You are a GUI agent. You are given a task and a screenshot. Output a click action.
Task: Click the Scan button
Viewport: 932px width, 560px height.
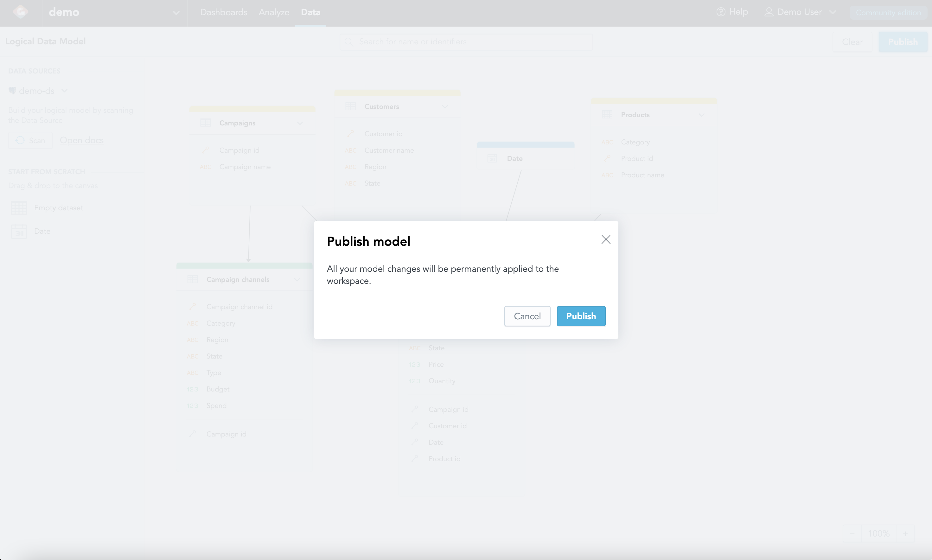(30, 140)
